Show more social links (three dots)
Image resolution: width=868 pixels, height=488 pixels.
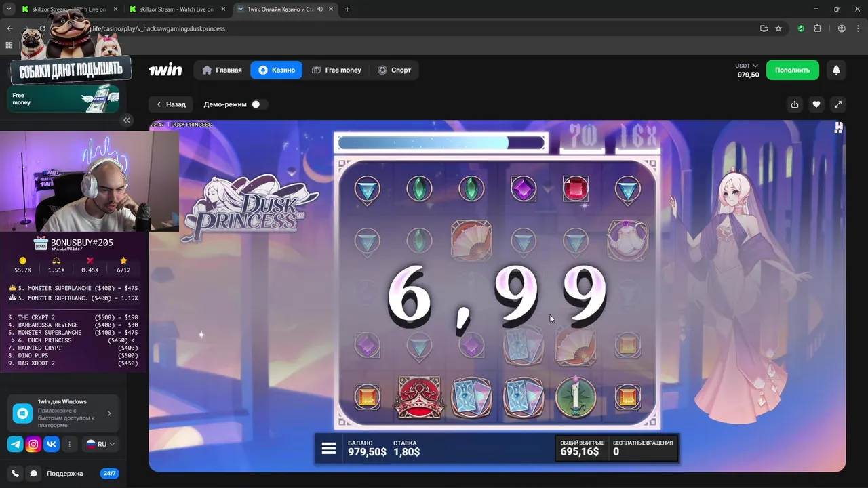pos(70,445)
